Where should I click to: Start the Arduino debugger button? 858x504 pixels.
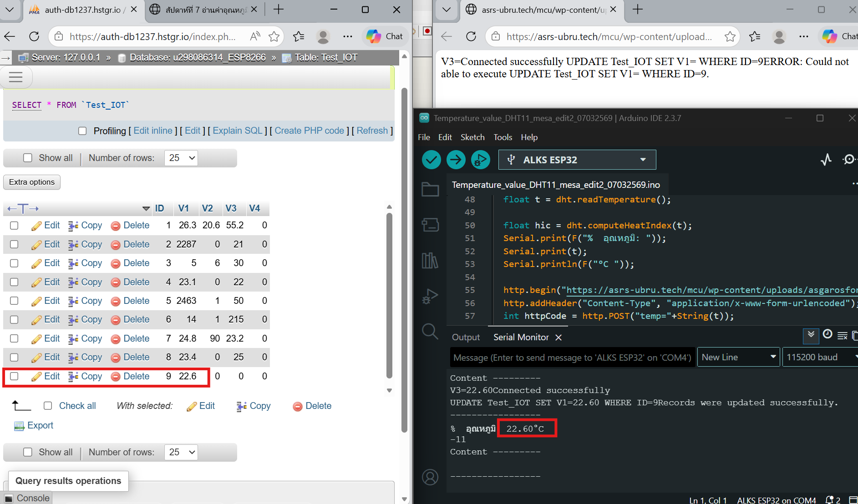point(480,160)
